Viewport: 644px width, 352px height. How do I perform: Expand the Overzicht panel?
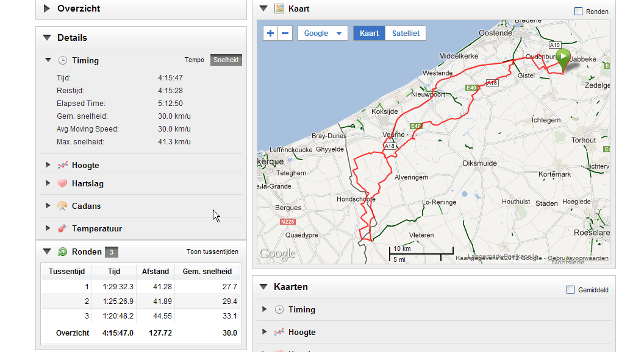click(47, 8)
